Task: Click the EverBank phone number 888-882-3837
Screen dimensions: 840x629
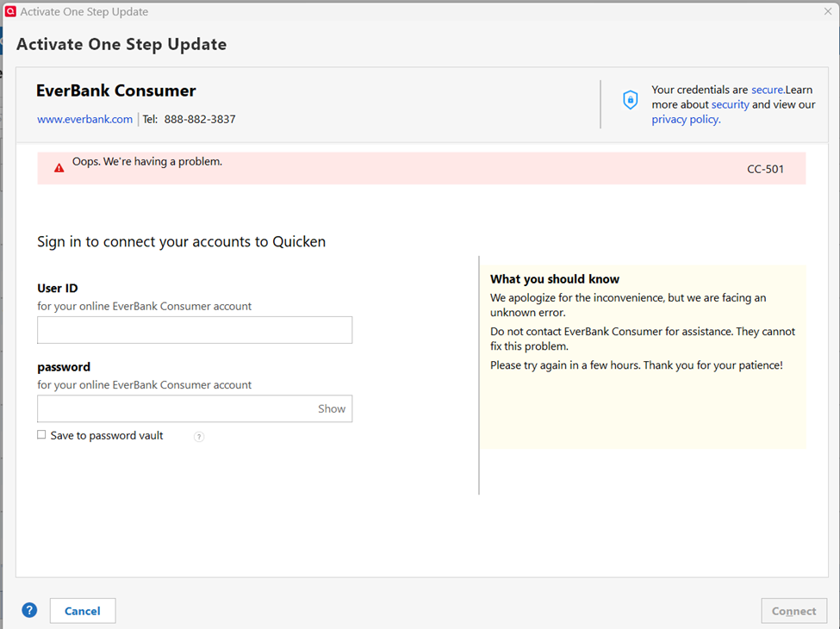Action: [x=200, y=120]
